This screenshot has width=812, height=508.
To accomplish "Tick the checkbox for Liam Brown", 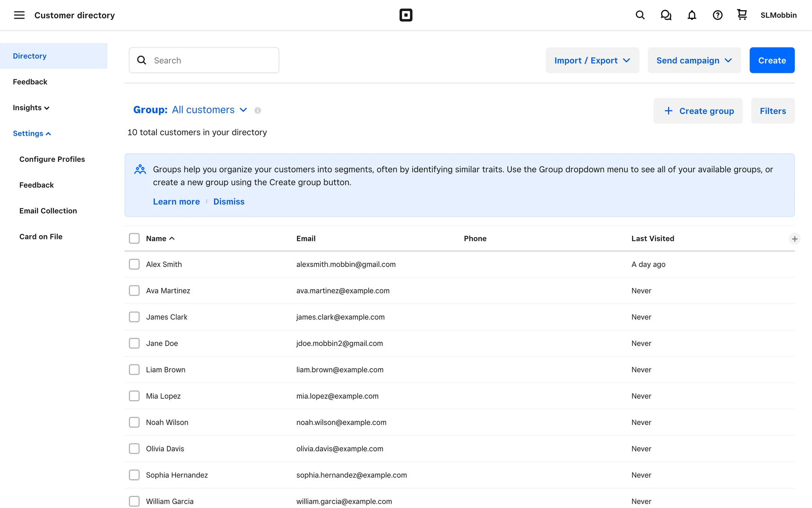I will click(x=134, y=370).
